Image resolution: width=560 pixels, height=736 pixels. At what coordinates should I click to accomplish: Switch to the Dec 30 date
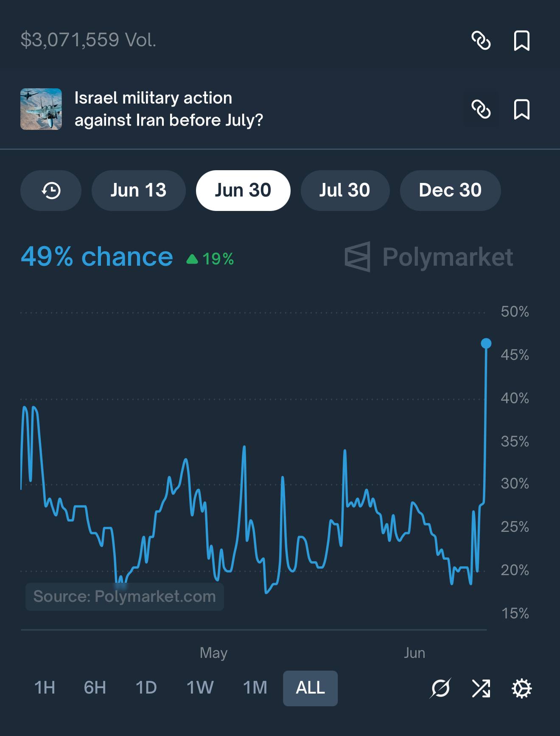tap(450, 191)
